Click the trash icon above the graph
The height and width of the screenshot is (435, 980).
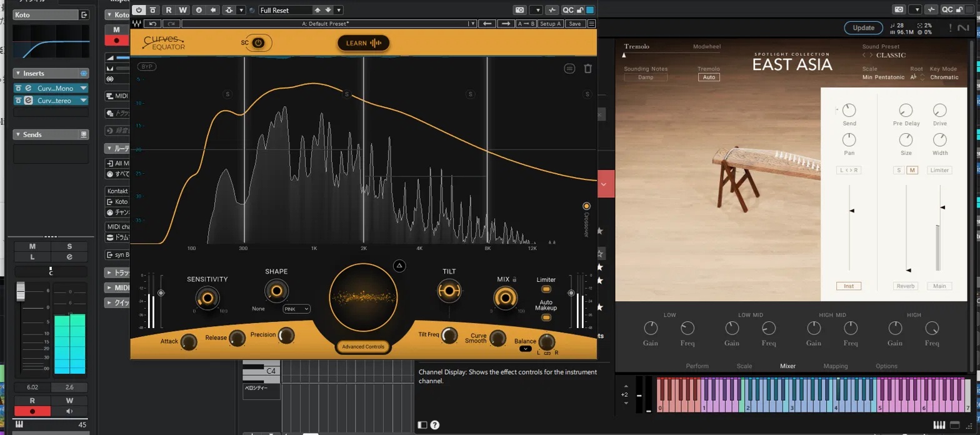coord(588,69)
